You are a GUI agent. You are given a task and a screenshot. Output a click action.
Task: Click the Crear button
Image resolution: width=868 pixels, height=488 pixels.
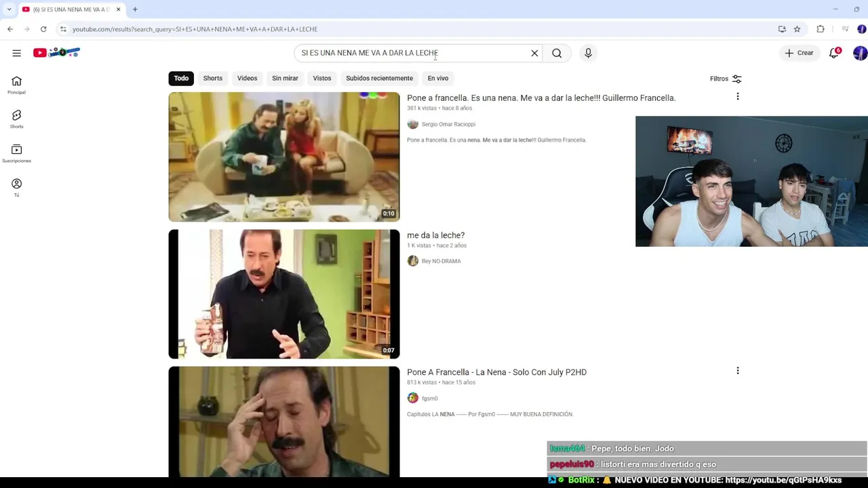coord(799,53)
